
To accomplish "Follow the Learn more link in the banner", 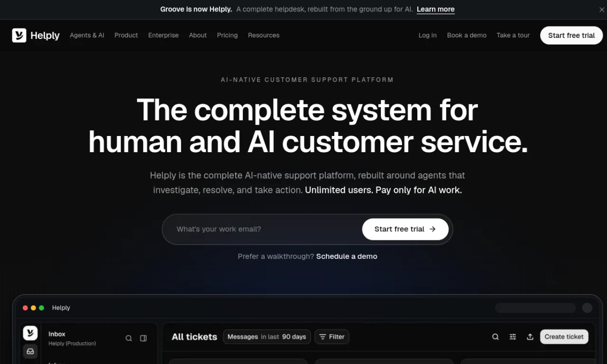I will [x=436, y=9].
